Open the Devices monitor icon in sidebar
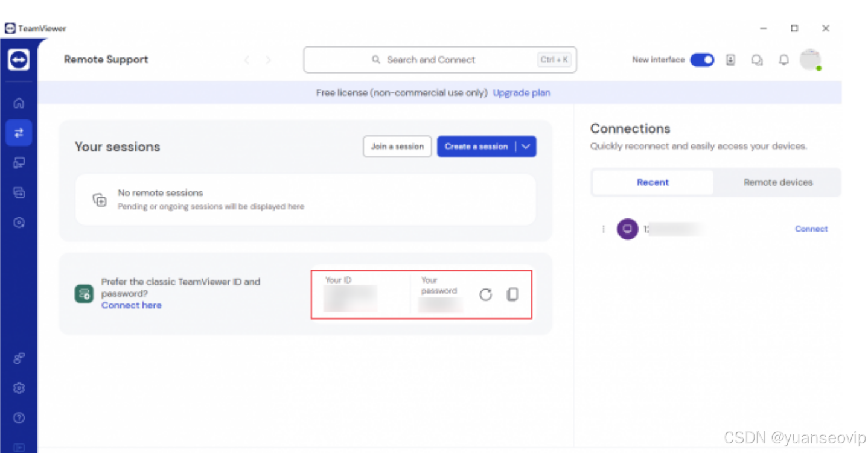Screen dimensions: 868x453 pos(19,163)
